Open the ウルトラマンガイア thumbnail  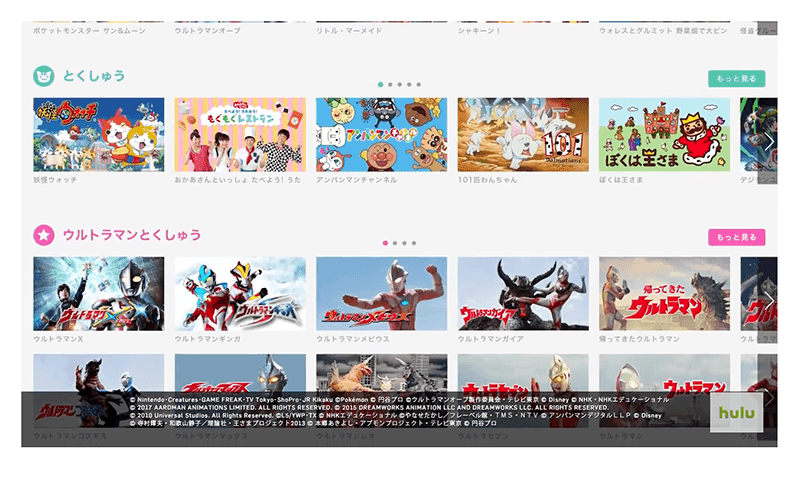tap(523, 294)
